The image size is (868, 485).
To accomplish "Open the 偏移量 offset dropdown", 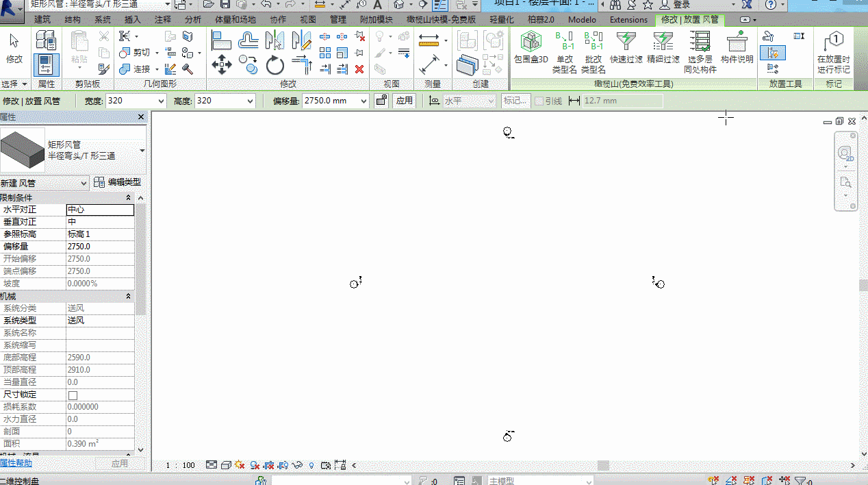I will (363, 101).
